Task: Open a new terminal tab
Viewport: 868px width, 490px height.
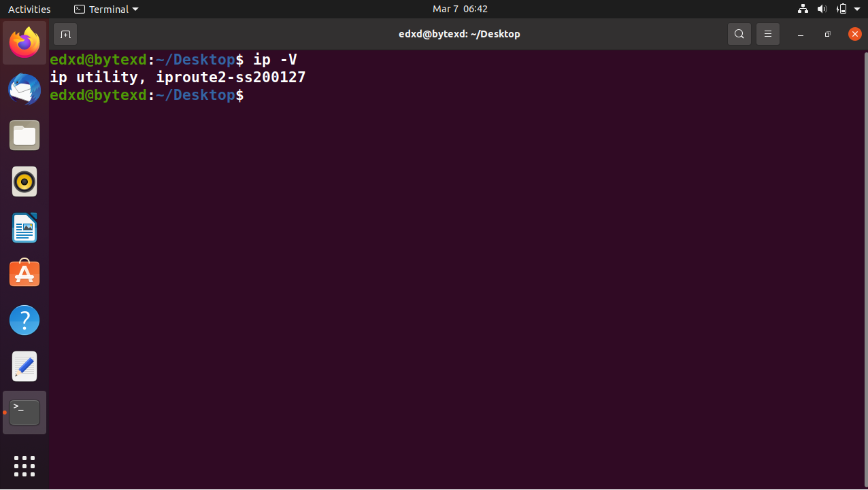Action: pos(65,34)
